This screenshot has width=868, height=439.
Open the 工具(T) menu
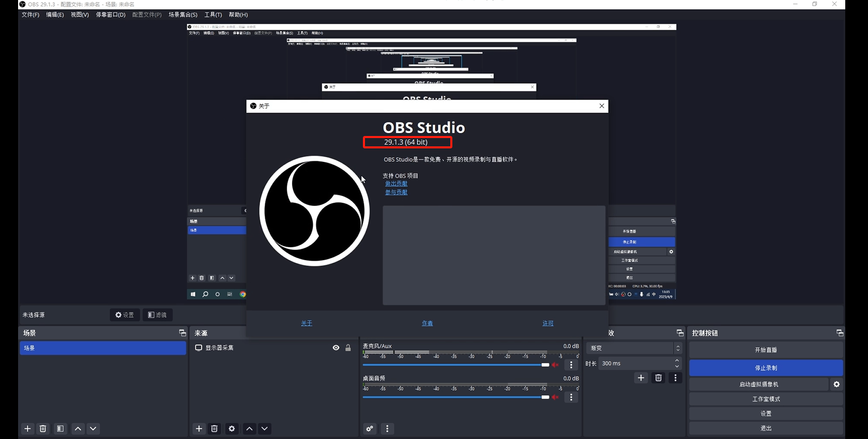[213, 14]
